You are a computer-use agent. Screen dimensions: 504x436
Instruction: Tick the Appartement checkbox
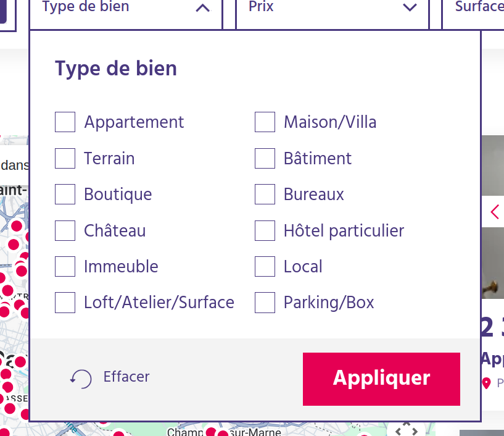point(65,122)
